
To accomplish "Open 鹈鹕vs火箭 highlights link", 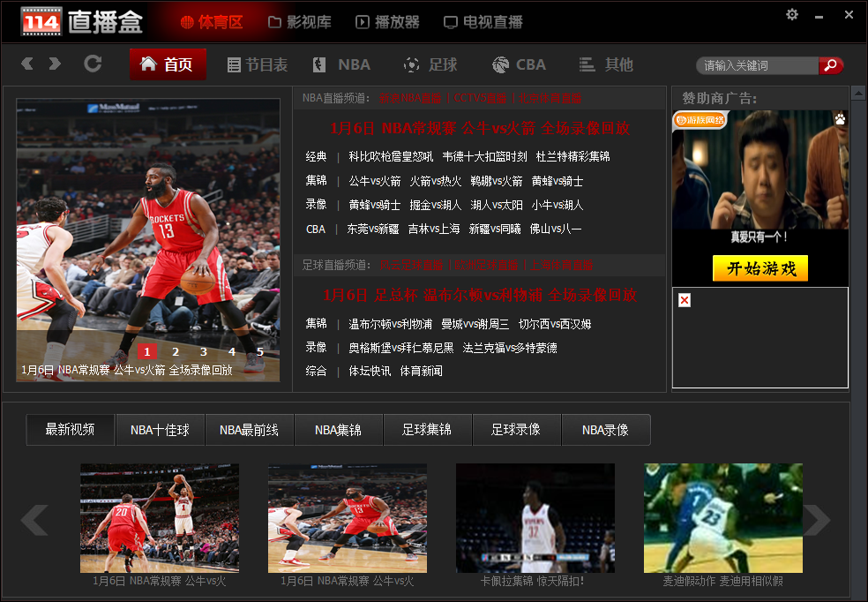I will 497,181.
